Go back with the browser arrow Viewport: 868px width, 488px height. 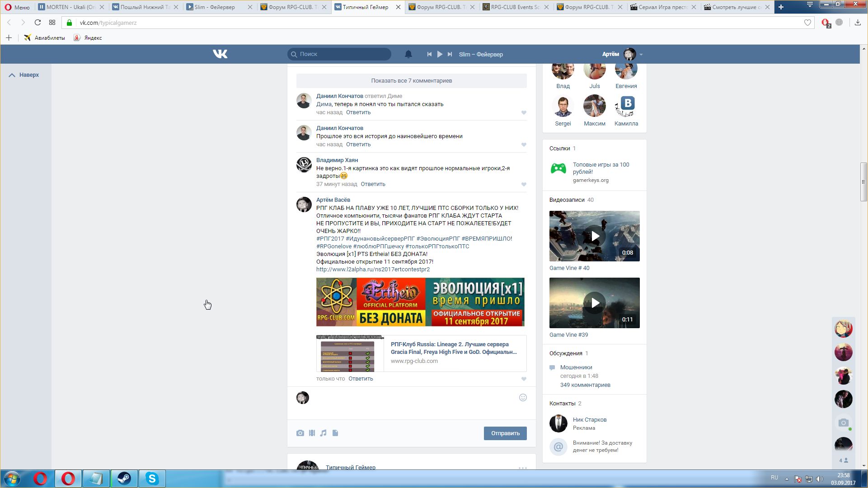[x=9, y=23]
